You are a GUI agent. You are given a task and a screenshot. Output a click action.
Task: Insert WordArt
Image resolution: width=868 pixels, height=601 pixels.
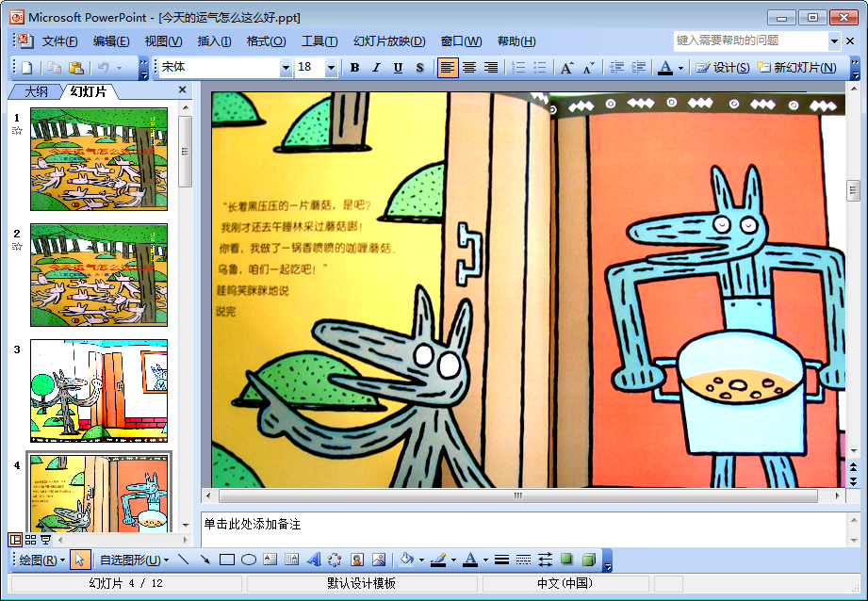click(x=313, y=560)
